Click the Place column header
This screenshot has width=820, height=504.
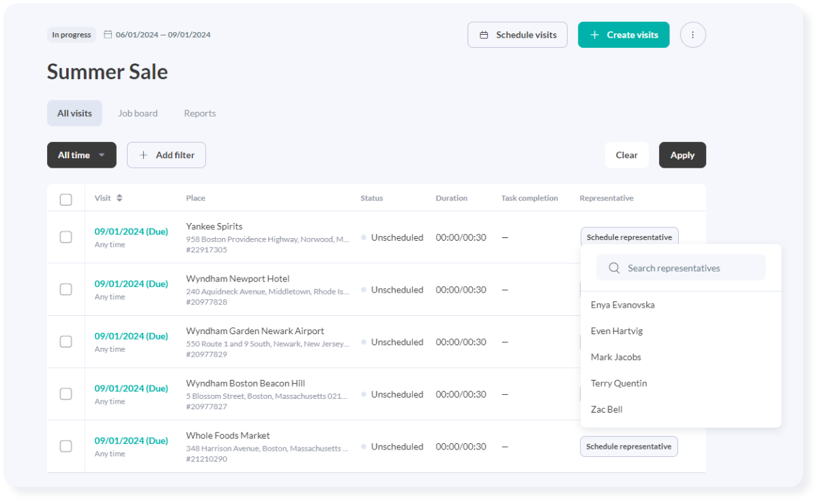[196, 198]
